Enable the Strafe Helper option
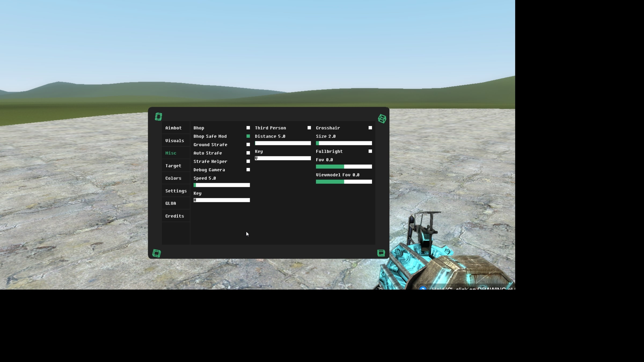This screenshot has width=644, height=362. (x=248, y=161)
